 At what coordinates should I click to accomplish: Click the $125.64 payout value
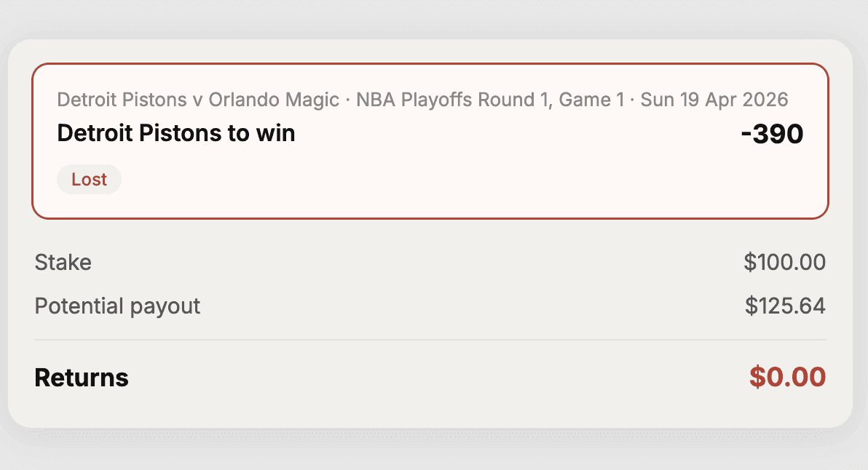pyautogui.click(x=784, y=306)
